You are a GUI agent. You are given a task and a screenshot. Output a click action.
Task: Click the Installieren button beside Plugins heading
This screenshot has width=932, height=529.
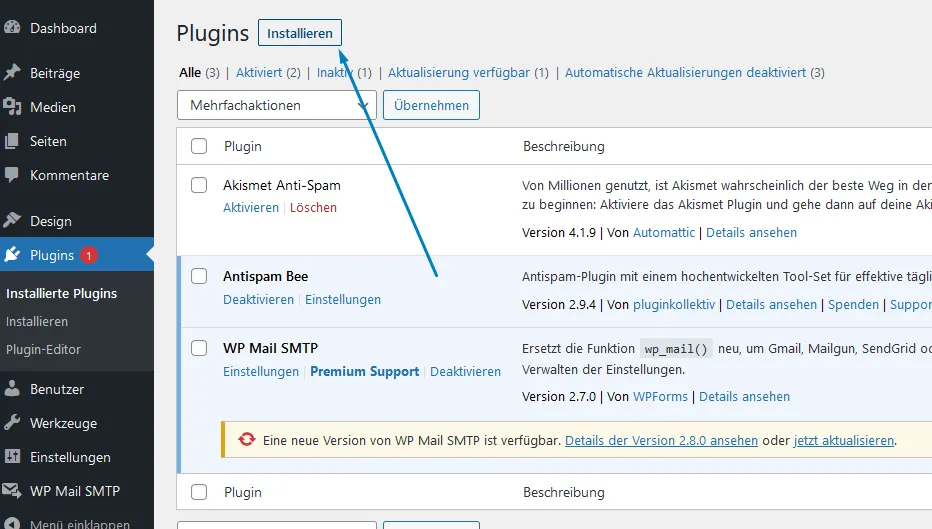pyautogui.click(x=300, y=33)
